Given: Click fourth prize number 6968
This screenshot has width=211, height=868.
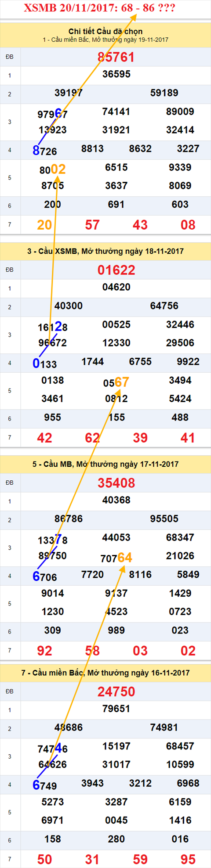Looking at the screenshot, I should coord(188,783).
